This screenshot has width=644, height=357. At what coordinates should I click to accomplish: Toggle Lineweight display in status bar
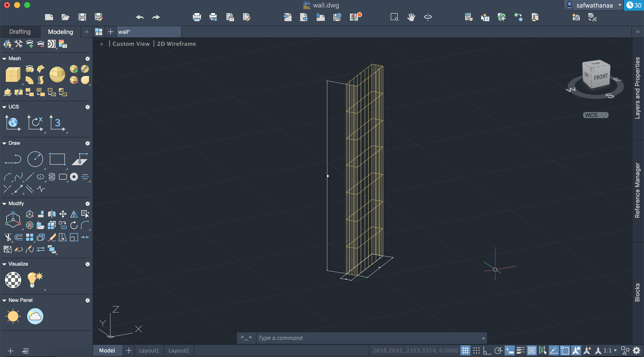520,350
